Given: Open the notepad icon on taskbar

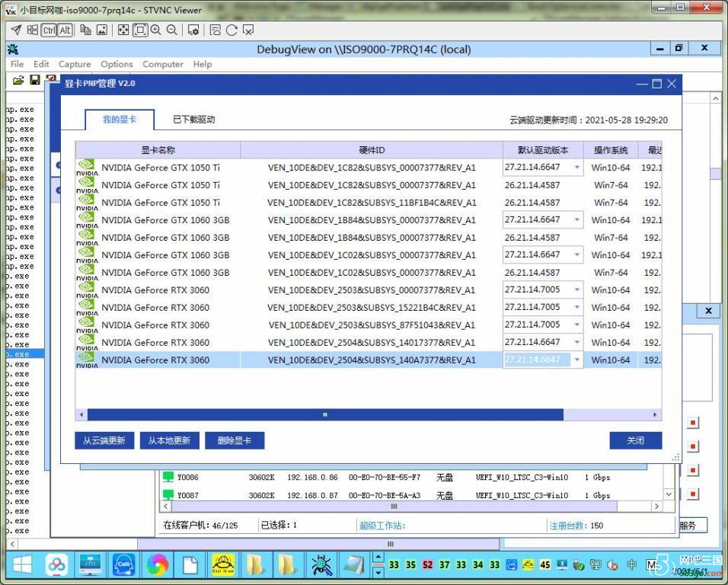Looking at the screenshot, I should click(354, 565).
